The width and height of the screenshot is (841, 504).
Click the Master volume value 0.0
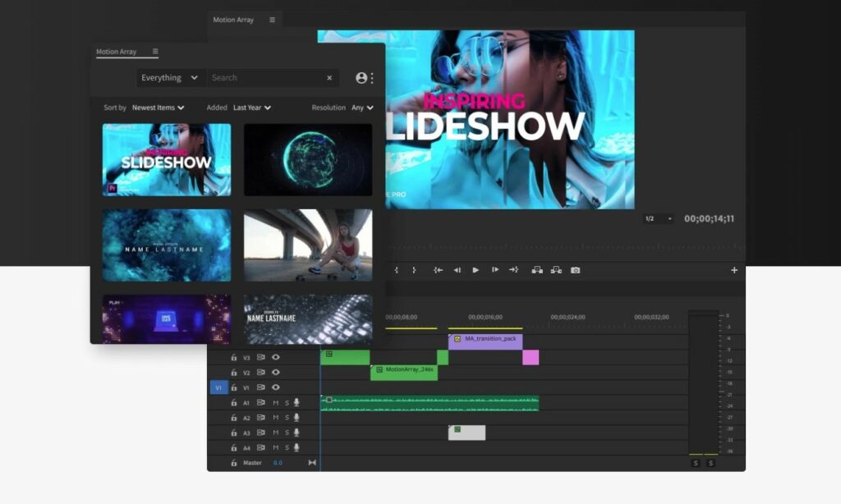tap(278, 462)
